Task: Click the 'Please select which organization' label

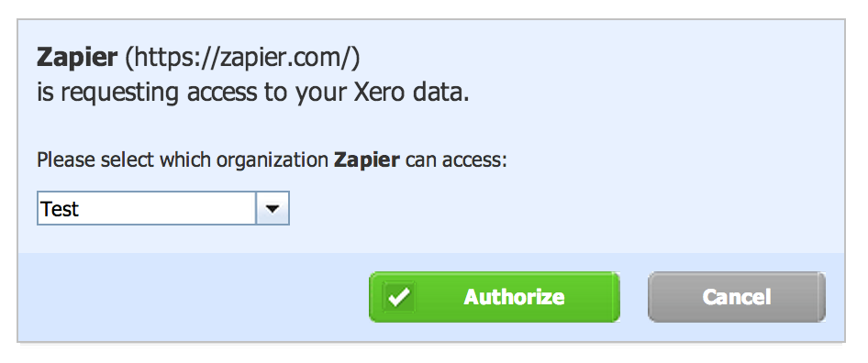Action: click(182, 160)
